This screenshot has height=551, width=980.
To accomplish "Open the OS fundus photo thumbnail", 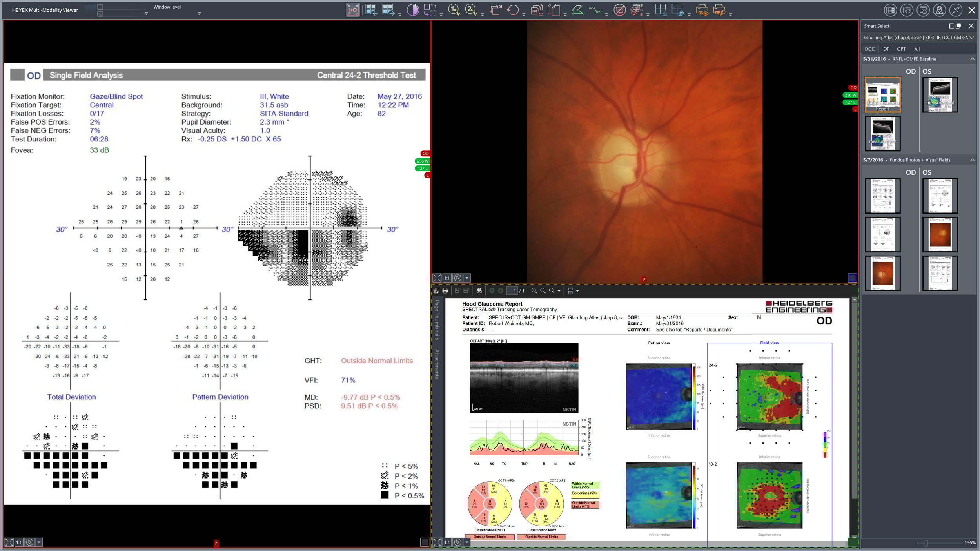I will tap(940, 235).
